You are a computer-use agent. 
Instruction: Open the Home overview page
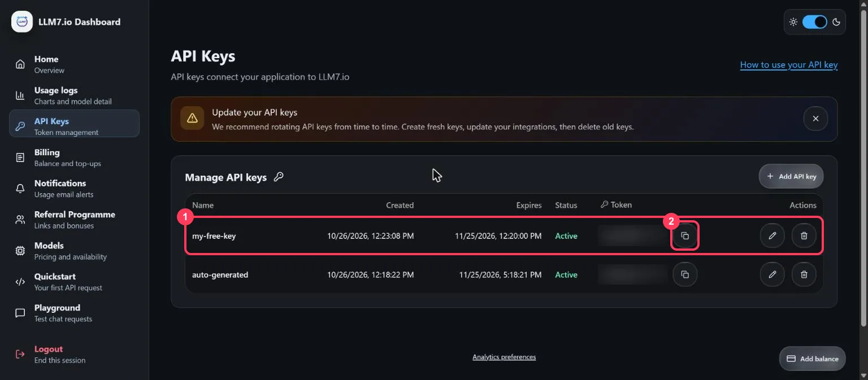74,64
